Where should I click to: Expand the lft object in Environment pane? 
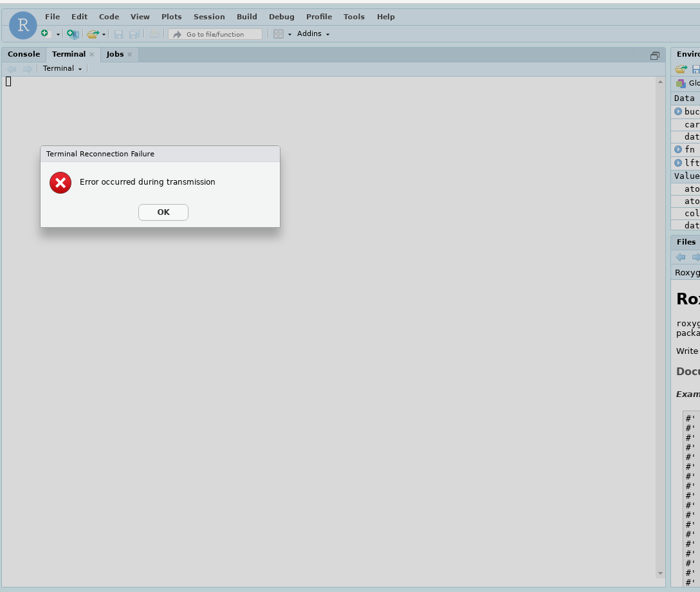click(677, 163)
